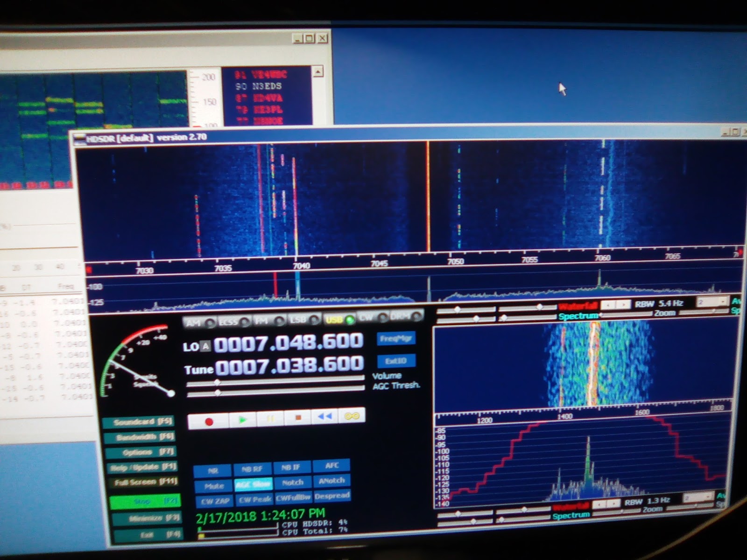
Task: Click the yellow Pause playback icon
Action: [x=271, y=419]
